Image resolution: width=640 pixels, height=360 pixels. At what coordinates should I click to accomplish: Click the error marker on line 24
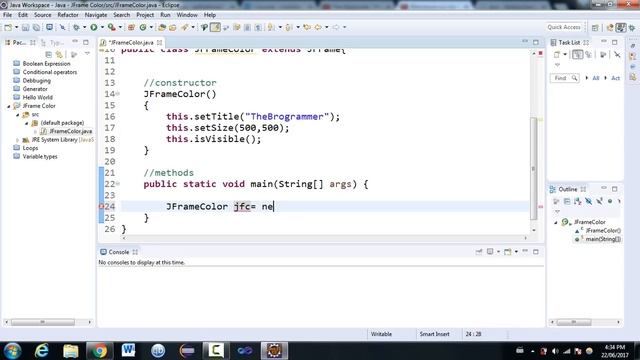(x=101, y=207)
